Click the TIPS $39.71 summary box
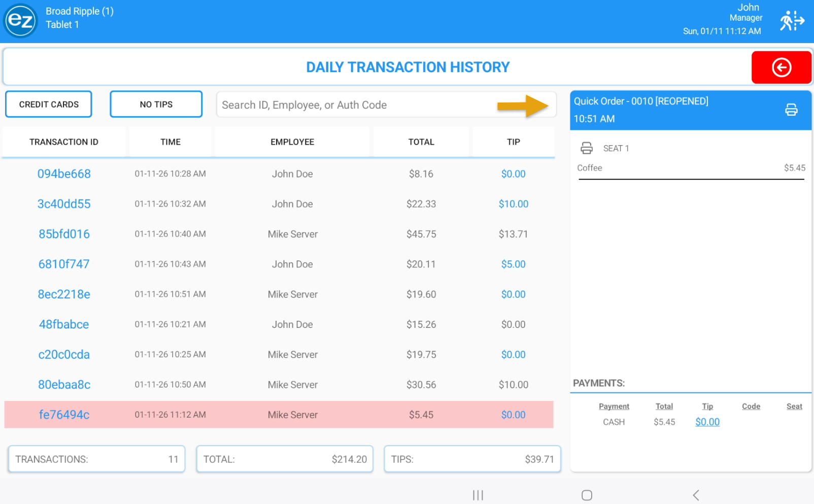The image size is (814, 504). [x=472, y=459]
